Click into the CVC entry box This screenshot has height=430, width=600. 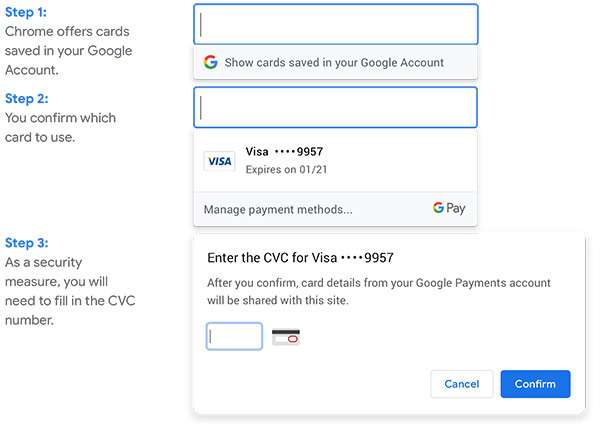tap(234, 336)
